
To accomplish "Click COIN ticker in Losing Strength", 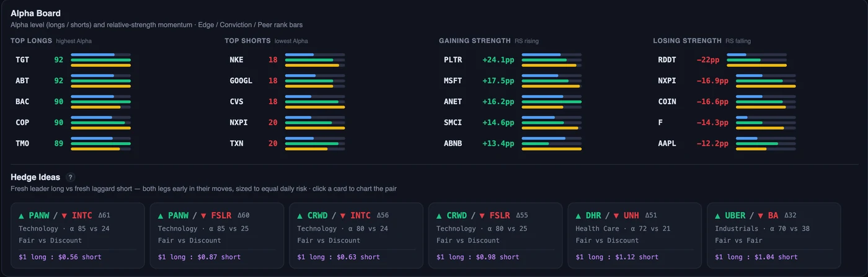I will (667, 102).
